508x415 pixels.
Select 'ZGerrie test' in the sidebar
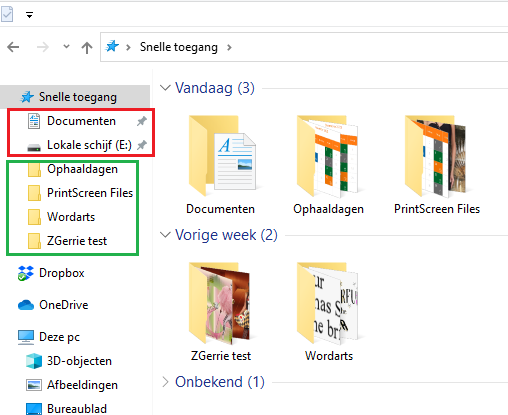(77, 241)
